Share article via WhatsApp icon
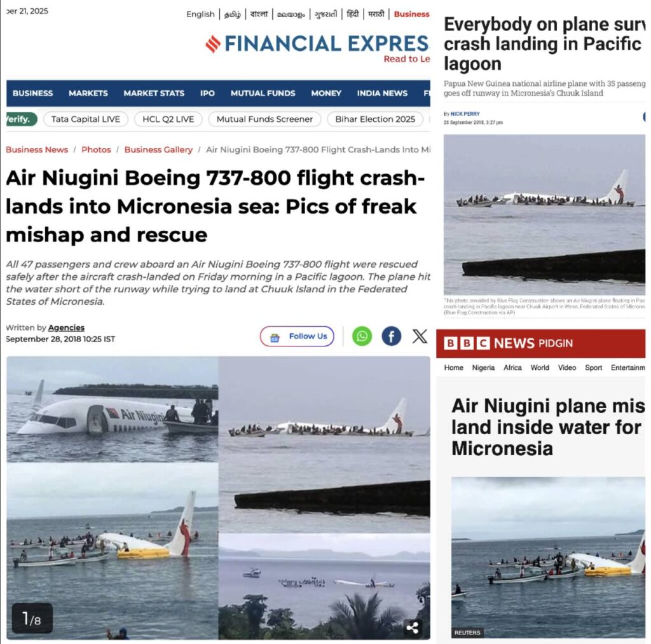This screenshot has height=644, width=651. pyautogui.click(x=362, y=336)
